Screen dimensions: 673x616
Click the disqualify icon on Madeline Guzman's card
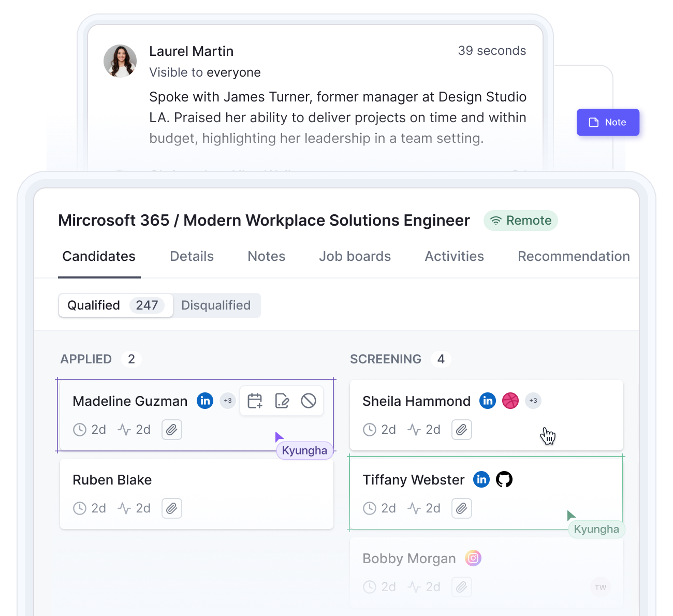point(309,401)
